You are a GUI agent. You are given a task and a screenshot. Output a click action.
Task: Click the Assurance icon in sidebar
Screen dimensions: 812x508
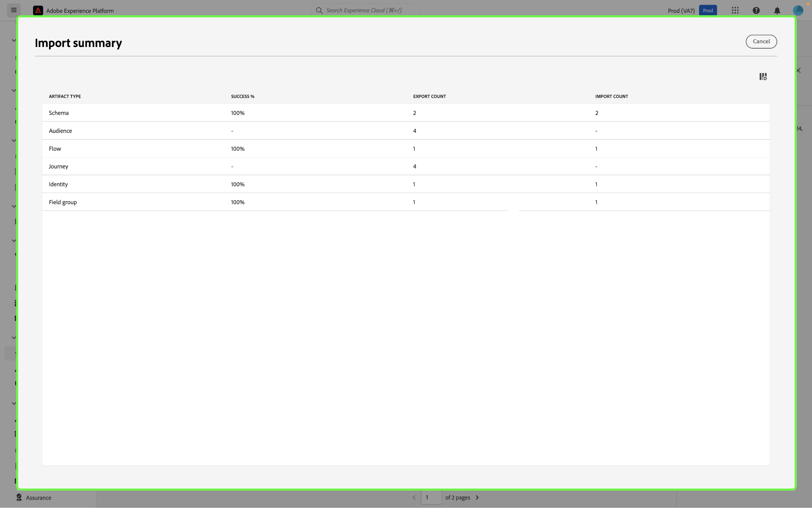tap(19, 497)
